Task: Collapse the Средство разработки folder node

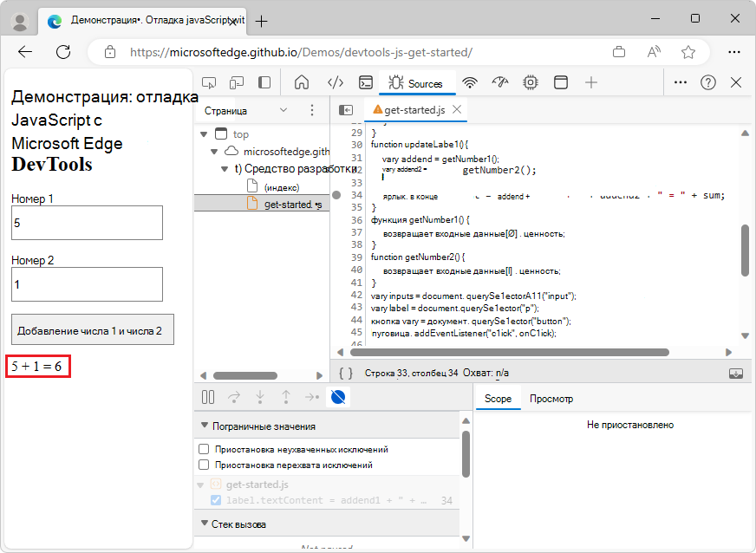Action: 225,169
